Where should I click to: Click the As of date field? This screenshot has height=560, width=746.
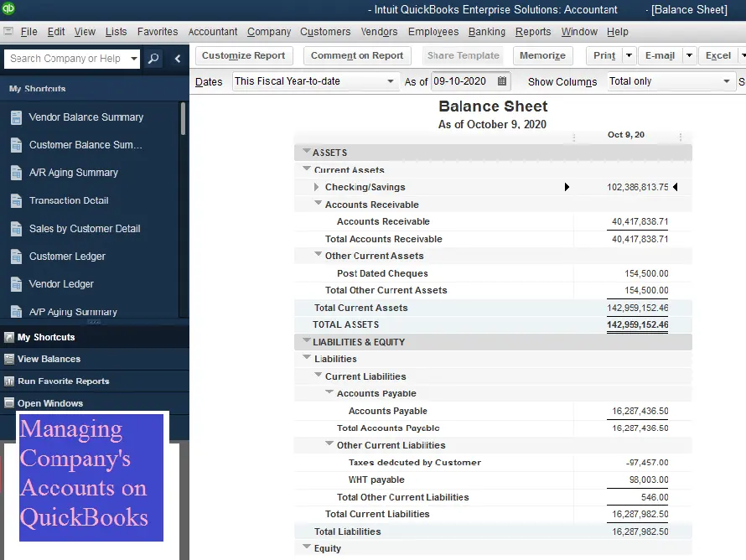463,81
